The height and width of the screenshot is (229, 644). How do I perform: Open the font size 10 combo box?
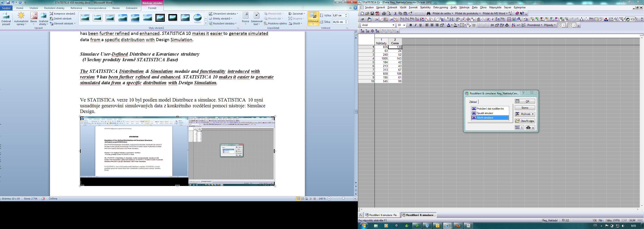[x=401, y=25]
